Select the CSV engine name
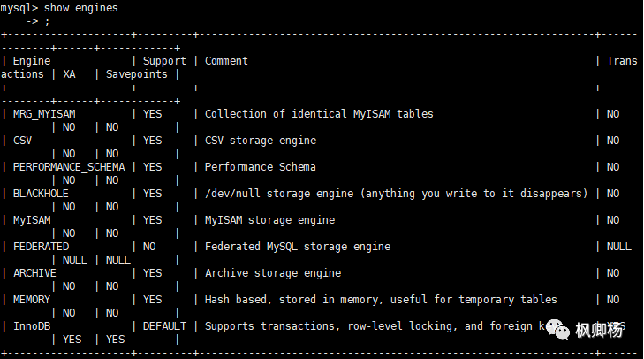The image size is (644, 359). click(x=23, y=141)
